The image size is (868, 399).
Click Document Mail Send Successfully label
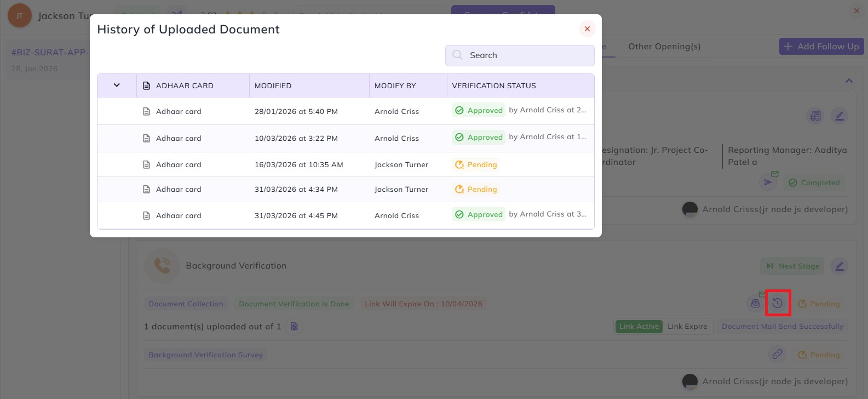pos(783,326)
